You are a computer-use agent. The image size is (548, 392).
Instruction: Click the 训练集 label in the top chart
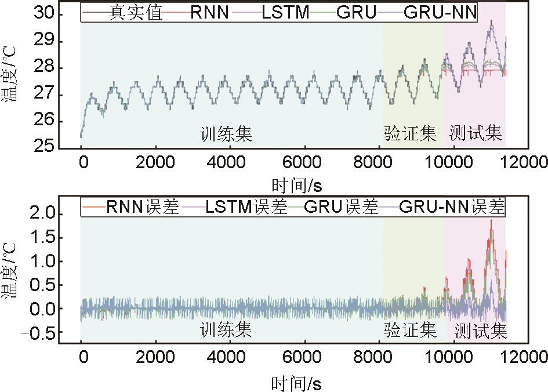pos(226,135)
